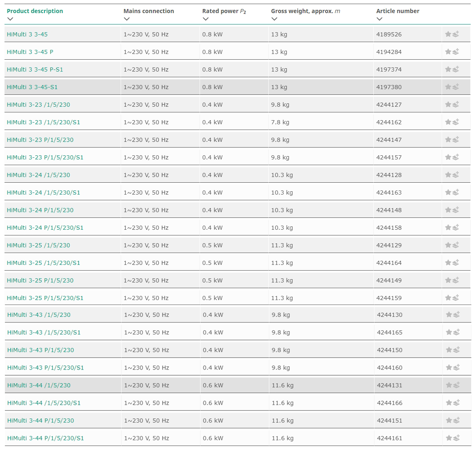Add HiMulti 3-43 P/1/5/230/S1 to compare
This screenshot has height=457, width=476.
click(456, 367)
